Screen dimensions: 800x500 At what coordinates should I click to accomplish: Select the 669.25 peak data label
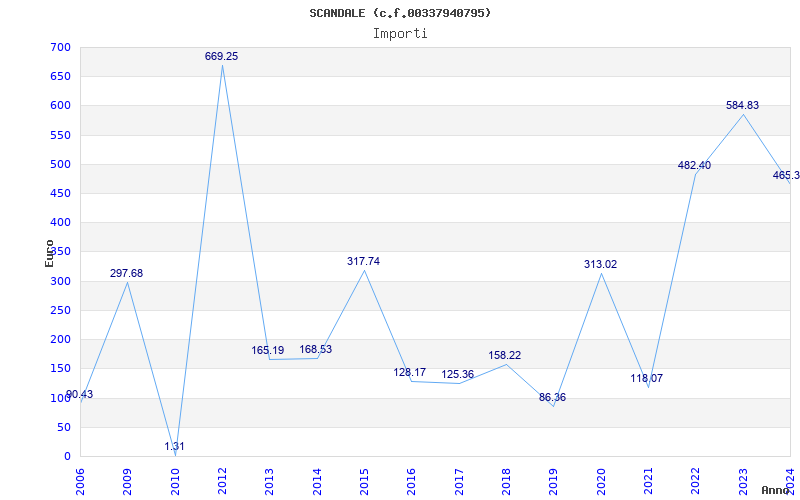click(x=221, y=57)
